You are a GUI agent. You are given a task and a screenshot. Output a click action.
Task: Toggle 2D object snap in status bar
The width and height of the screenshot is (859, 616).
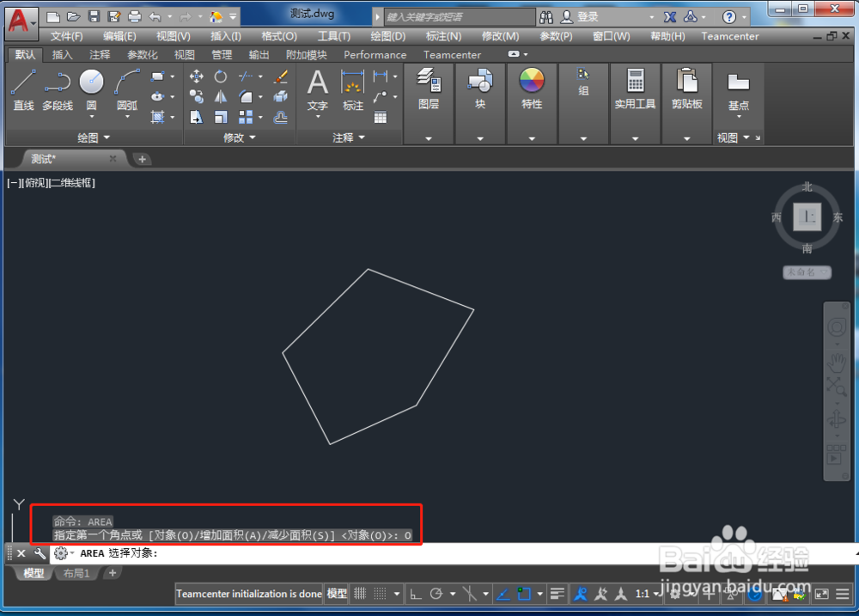pos(524,594)
